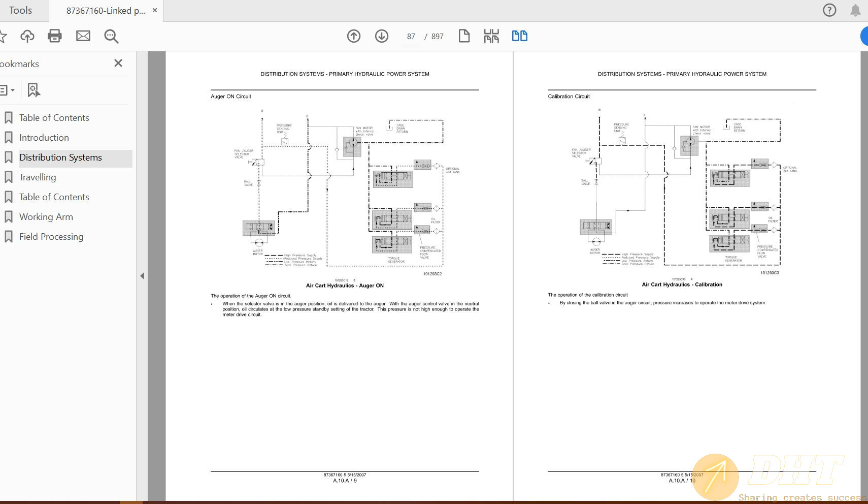Toggle the tiled page display mode
This screenshot has height=504, width=868.
coord(491,36)
